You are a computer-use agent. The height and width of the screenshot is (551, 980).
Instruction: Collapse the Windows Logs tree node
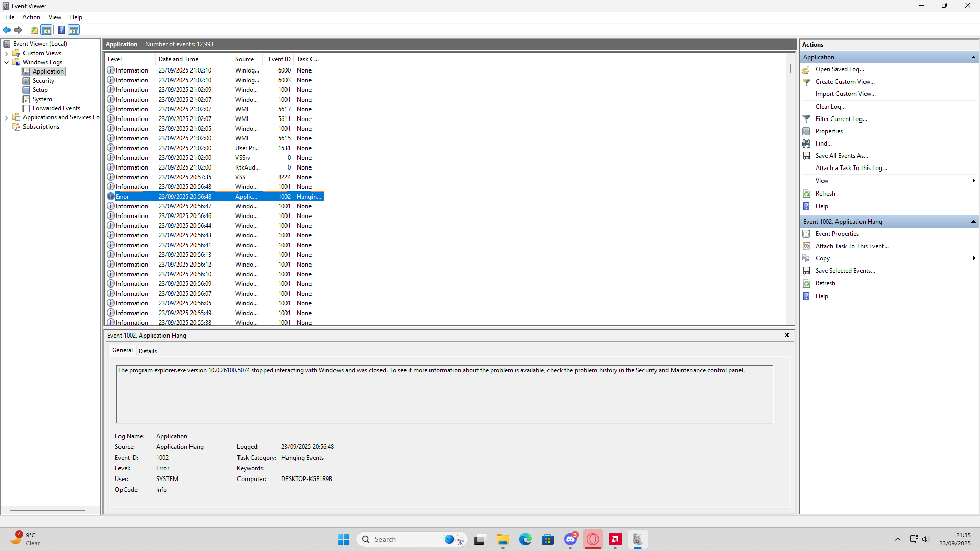(x=6, y=62)
